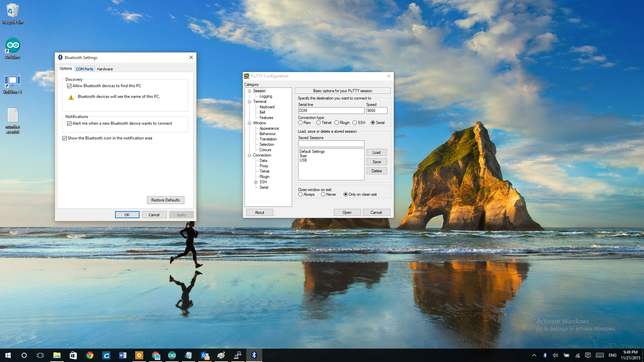Click the ENG language indicator

pos(612,355)
